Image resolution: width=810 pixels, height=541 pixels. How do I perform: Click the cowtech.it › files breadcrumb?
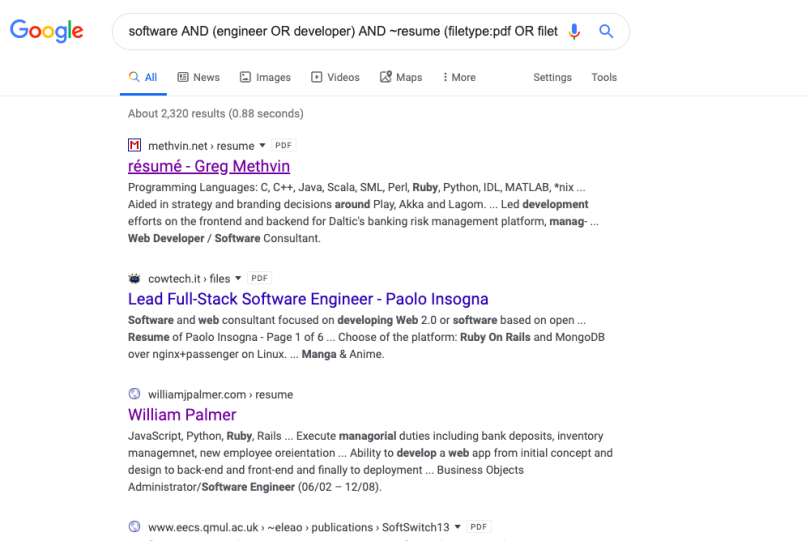point(189,279)
